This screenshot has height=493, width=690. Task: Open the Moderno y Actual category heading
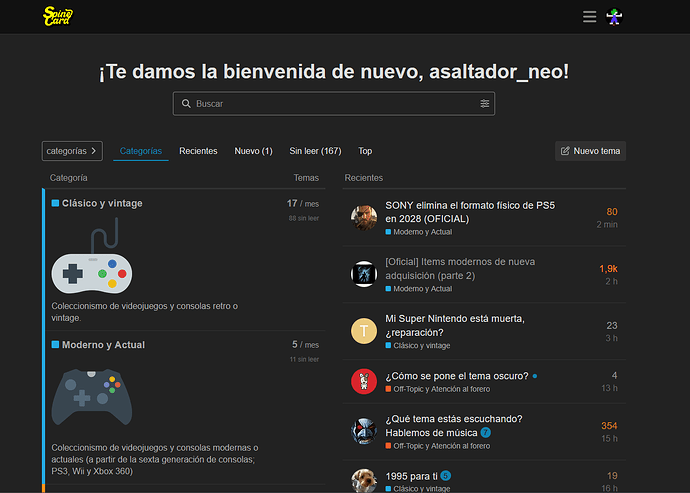103,345
